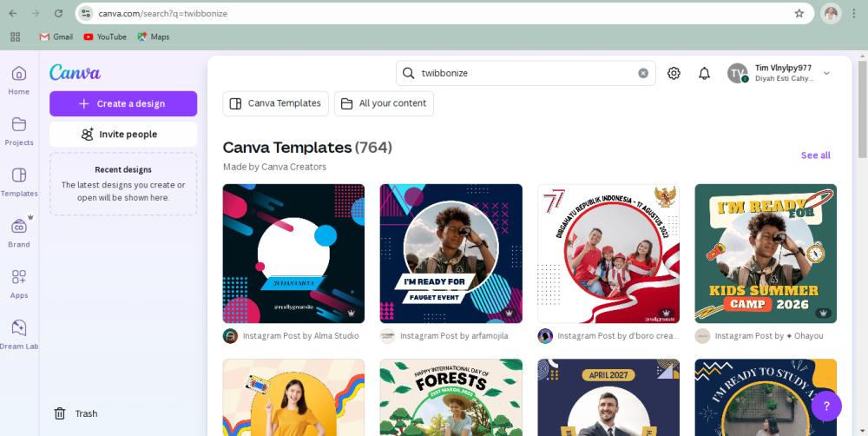Click the address bar URL
Screen dimensions: 868x436
163,13
